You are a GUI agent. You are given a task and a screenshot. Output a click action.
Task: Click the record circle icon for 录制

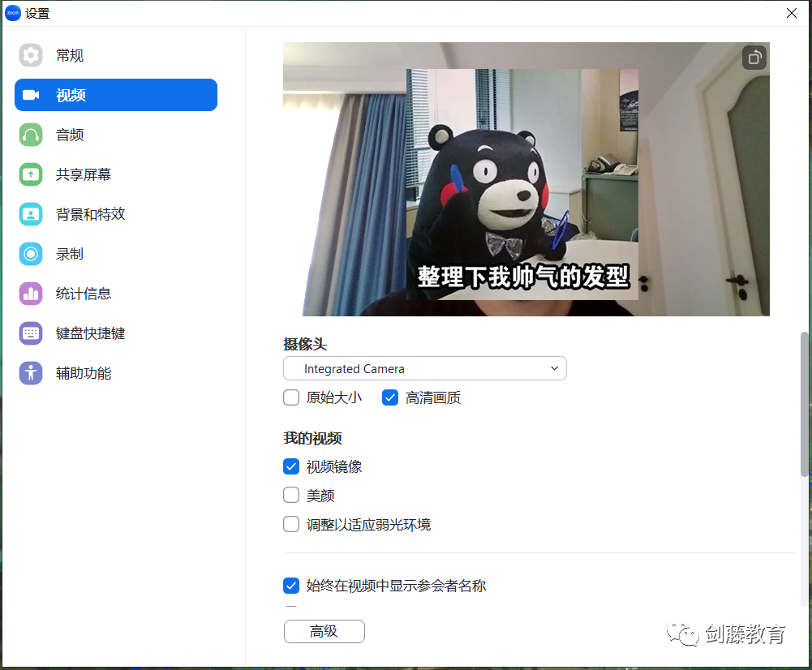pos(31,254)
